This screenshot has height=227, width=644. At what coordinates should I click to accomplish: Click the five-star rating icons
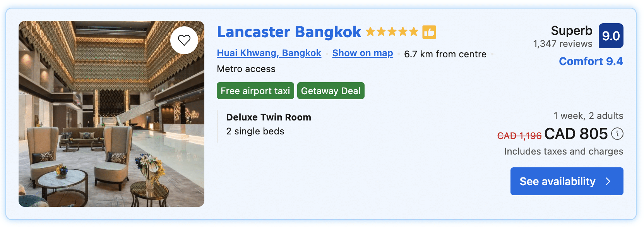click(392, 32)
